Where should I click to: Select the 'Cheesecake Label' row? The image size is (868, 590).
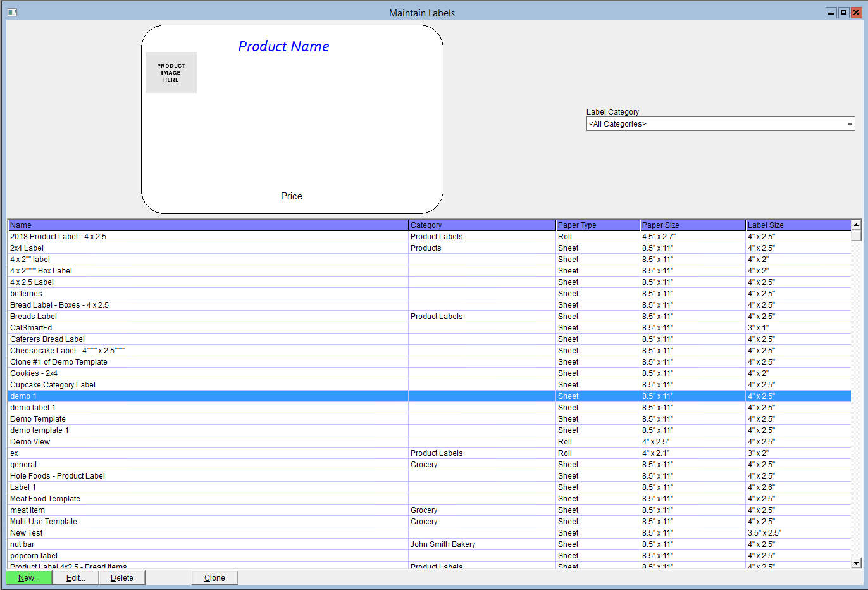click(x=430, y=351)
